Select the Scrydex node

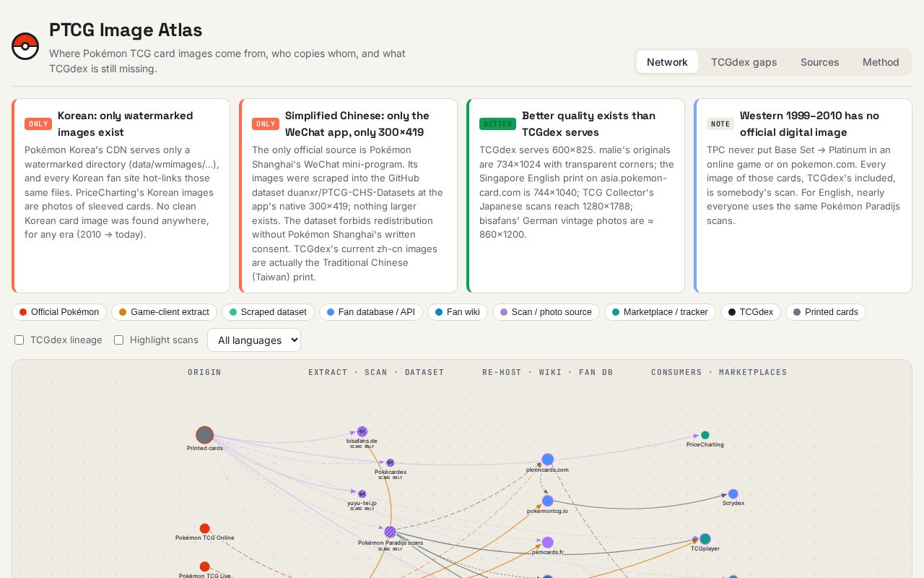coord(733,494)
